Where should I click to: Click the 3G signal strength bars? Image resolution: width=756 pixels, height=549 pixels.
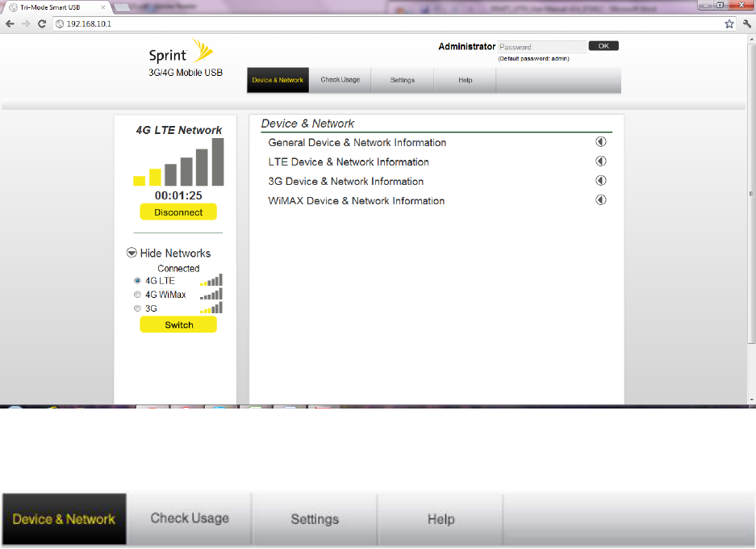pos(211,308)
